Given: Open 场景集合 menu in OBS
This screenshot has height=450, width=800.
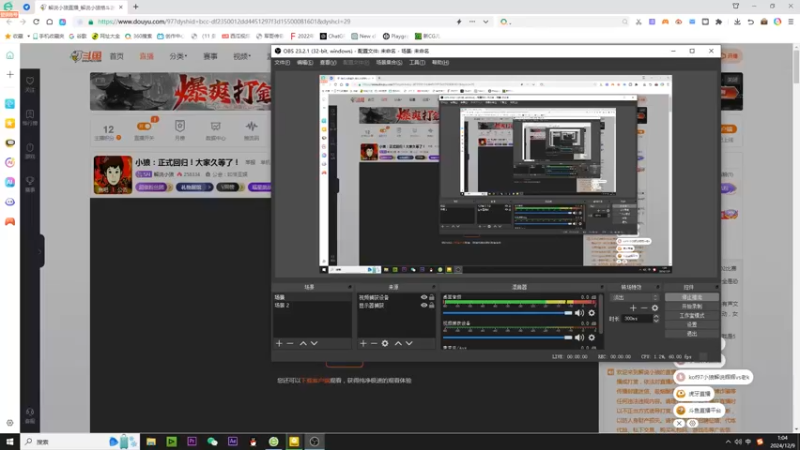Looking at the screenshot, I should click(x=389, y=62).
